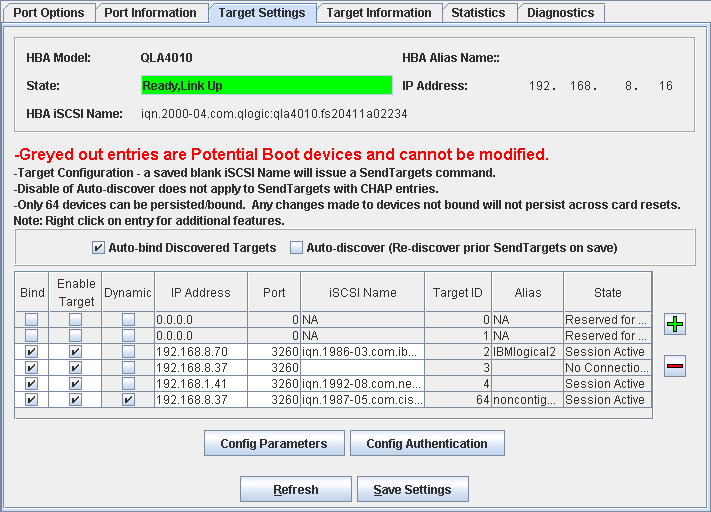This screenshot has width=711, height=512.
Task: Click the red minus remove target icon
Action: (x=676, y=367)
